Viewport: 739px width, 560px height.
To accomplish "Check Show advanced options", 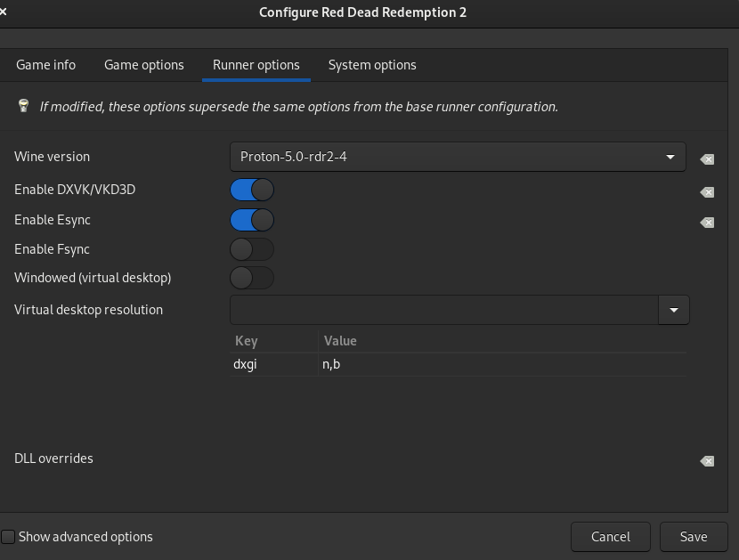I will (8, 537).
